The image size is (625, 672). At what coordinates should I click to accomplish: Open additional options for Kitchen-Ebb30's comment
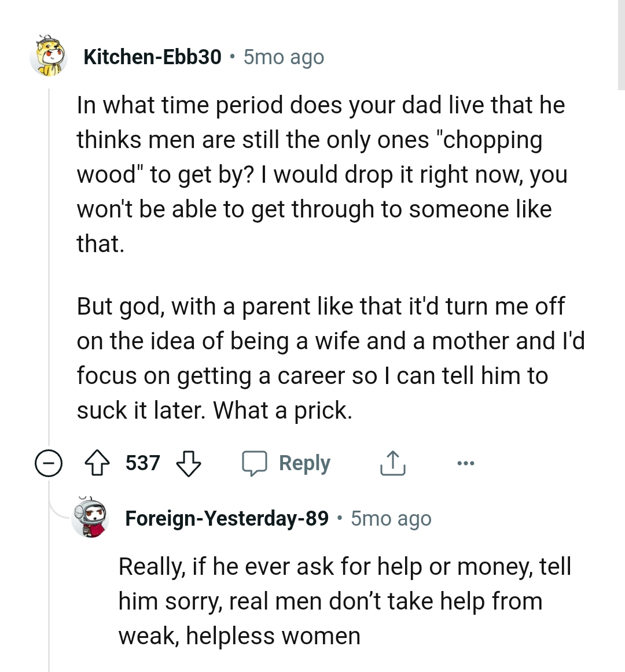(466, 463)
